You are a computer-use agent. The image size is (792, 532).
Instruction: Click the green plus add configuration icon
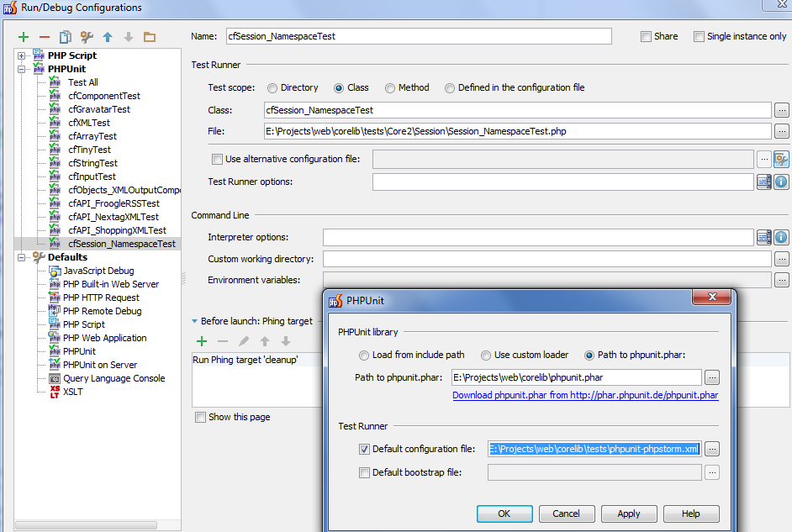click(24, 37)
